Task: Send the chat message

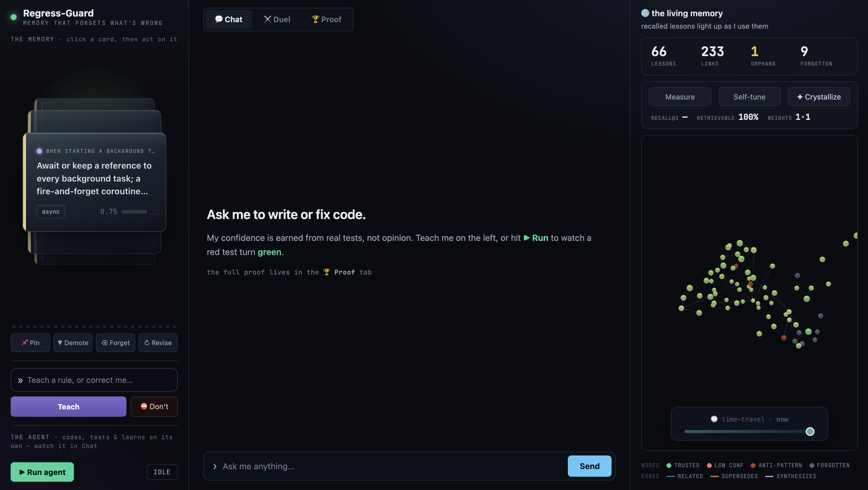Action: [x=589, y=466]
